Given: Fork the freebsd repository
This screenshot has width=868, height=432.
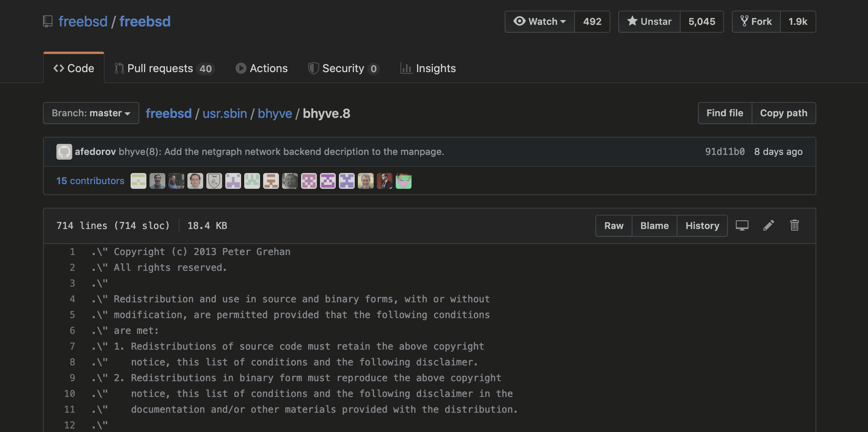Looking at the screenshot, I should click(756, 22).
